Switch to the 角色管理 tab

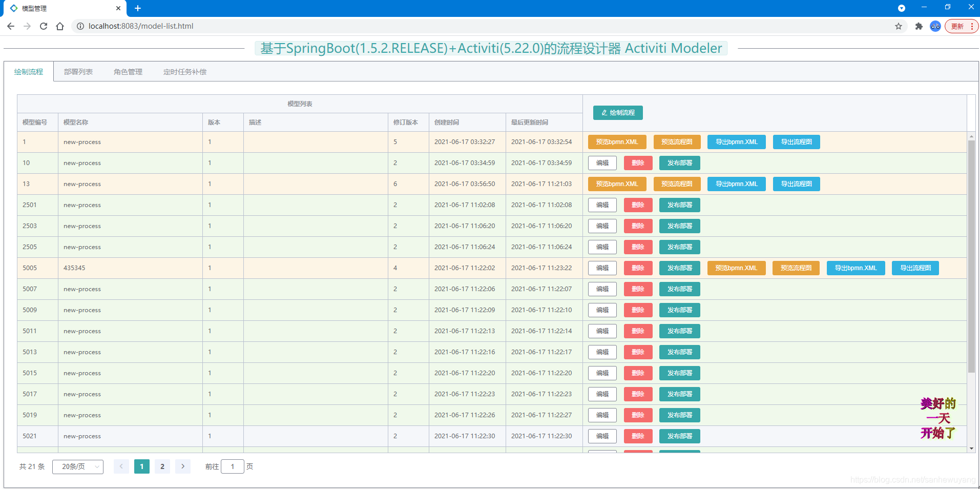click(x=128, y=72)
